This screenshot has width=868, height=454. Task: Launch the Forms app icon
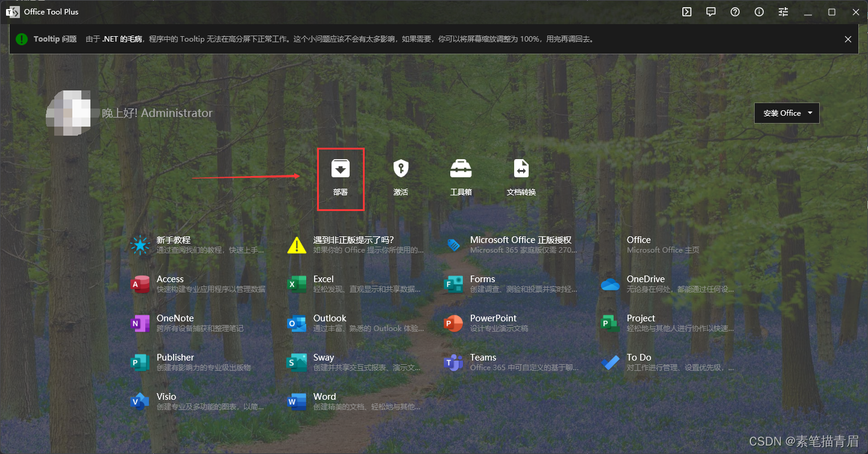[x=453, y=284]
